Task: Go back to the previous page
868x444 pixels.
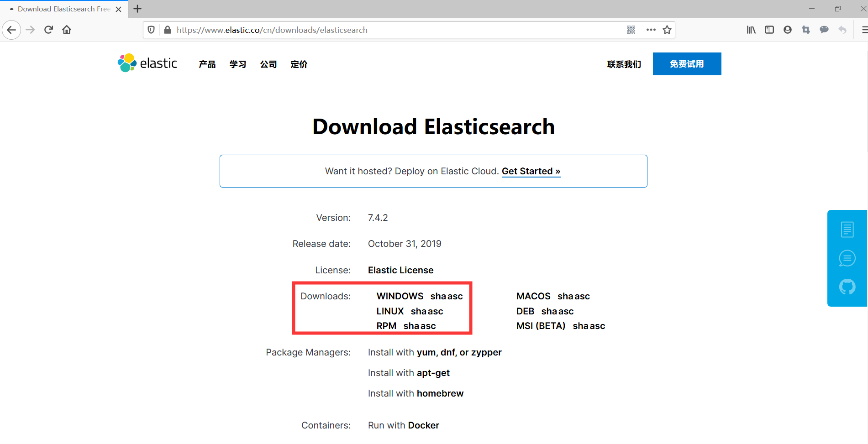Action: pos(11,30)
